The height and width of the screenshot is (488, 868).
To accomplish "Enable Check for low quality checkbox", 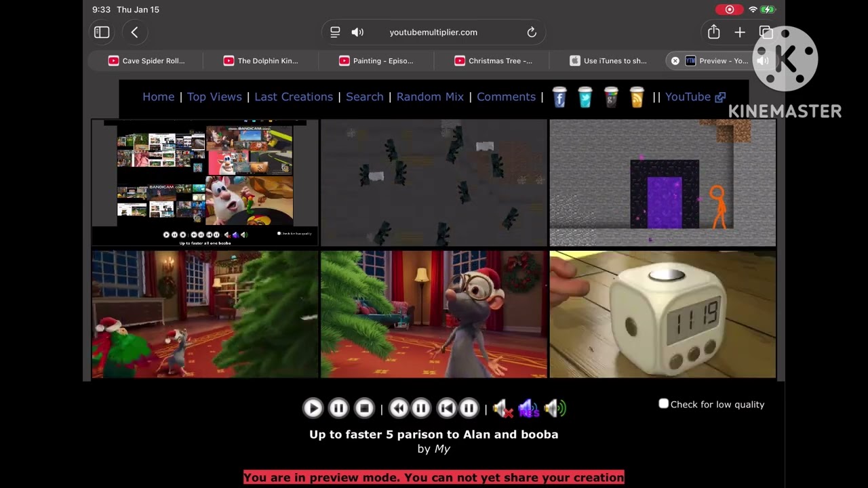I will (664, 404).
